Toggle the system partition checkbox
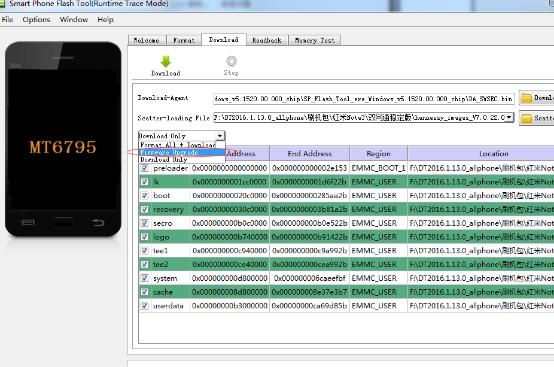Image resolution: width=554 pixels, height=367 pixels. click(145, 278)
